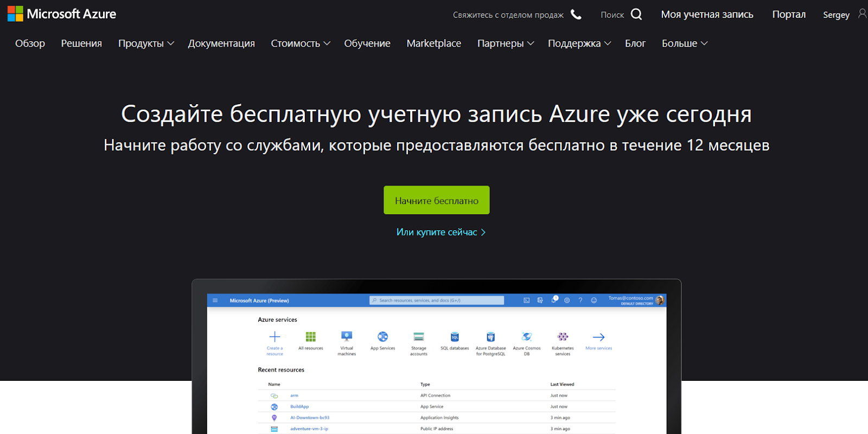
Task: Click the user profile icon next to Sergey
Action: pos(862,14)
